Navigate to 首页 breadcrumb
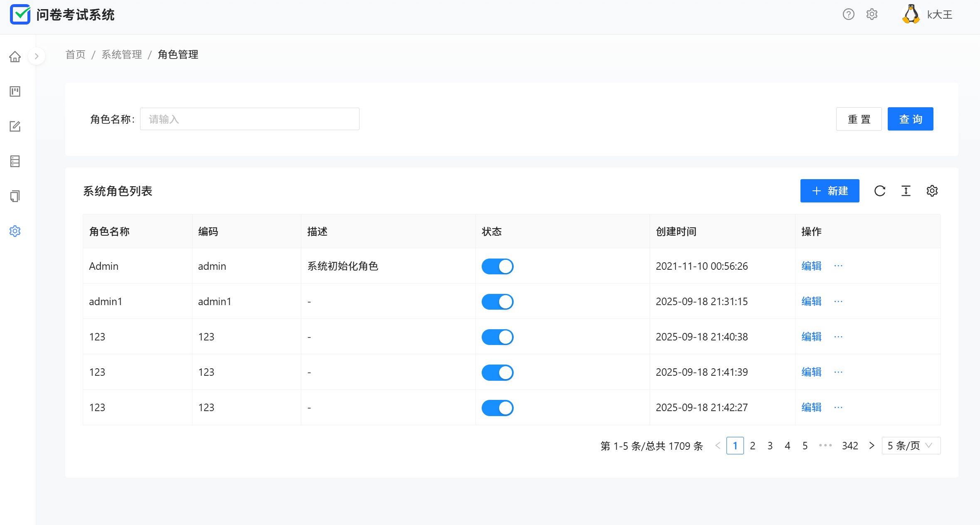The image size is (980, 525). click(x=75, y=54)
